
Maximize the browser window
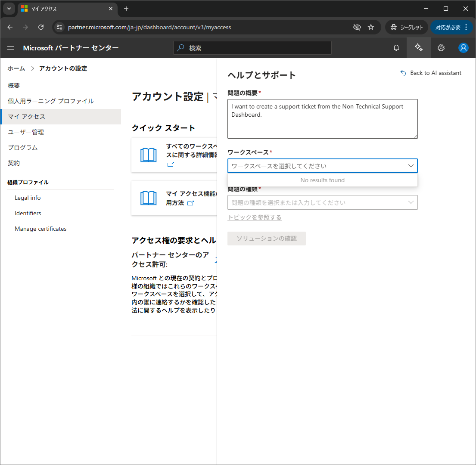coord(446,9)
